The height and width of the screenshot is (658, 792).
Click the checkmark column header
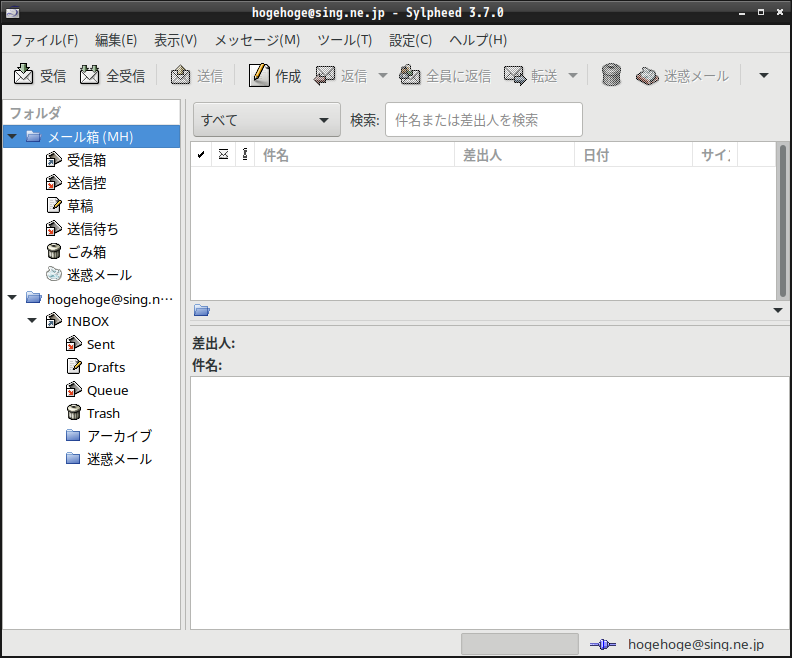[201, 155]
